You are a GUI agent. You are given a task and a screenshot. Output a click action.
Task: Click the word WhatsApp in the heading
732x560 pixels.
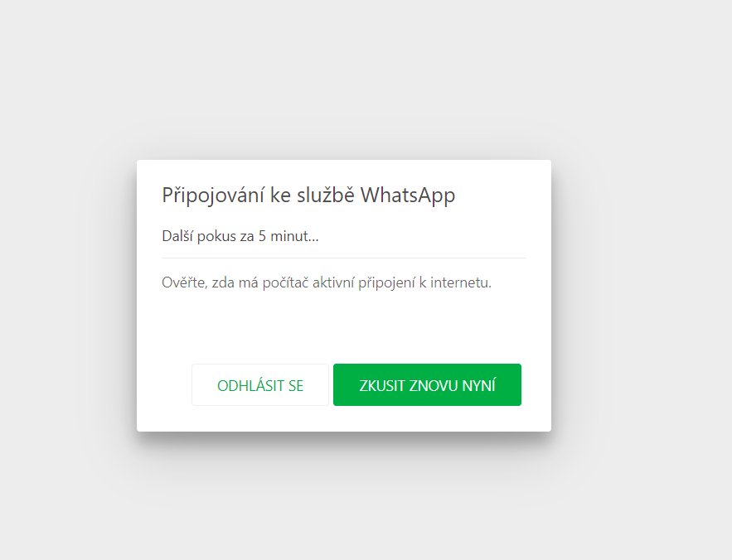coord(408,196)
